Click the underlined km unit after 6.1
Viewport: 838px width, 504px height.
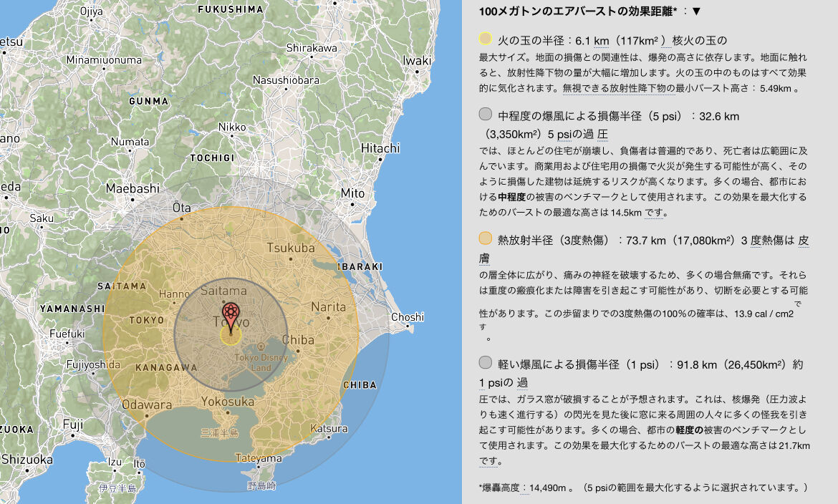[601, 41]
